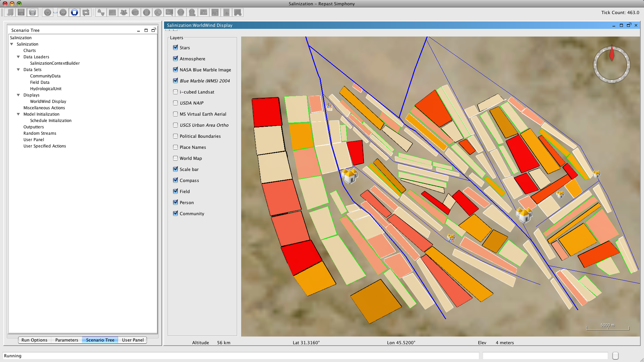Screen dimensions: 644x362
Task: Collapse the Model Initialization node
Action: coord(18,114)
